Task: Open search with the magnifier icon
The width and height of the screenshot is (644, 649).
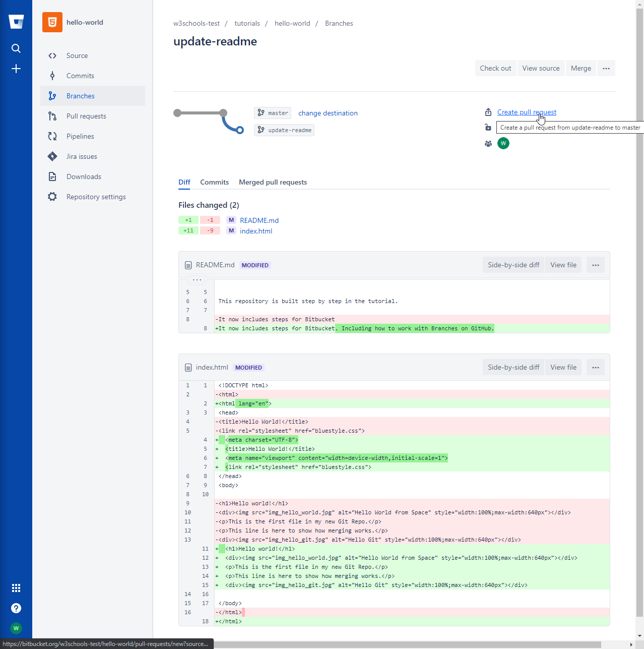Action: pyautogui.click(x=16, y=48)
